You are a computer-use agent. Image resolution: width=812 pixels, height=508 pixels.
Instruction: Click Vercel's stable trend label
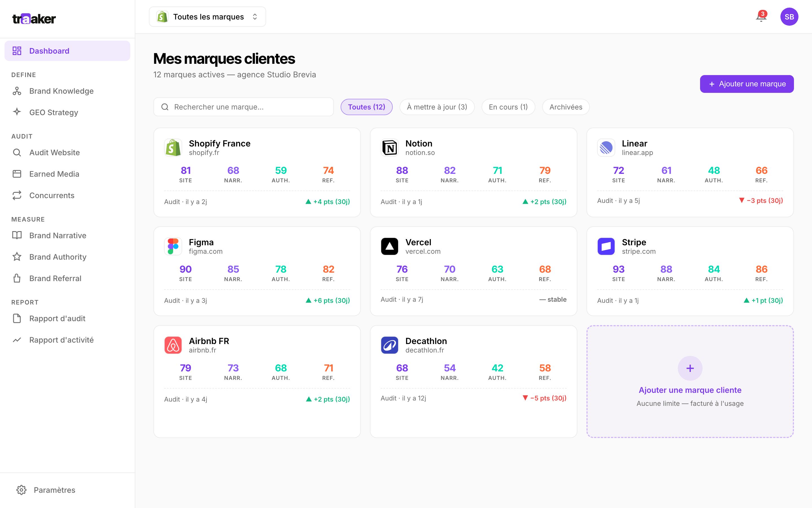(553, 299)
